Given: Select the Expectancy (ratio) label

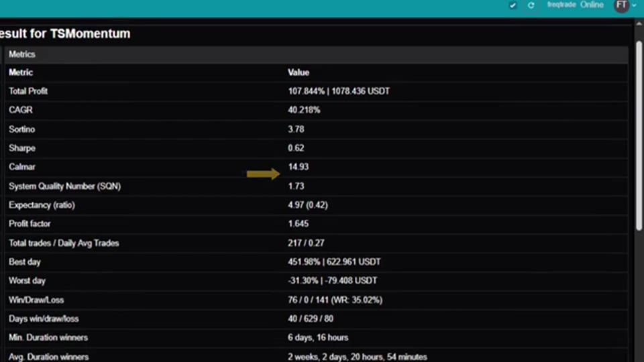Looking at the screenshot, I should (x=42, y=205).
